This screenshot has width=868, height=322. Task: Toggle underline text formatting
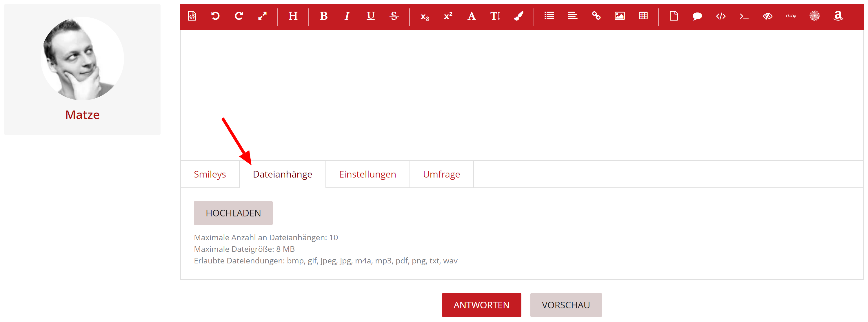pyautogui.click(x=370, y=16)
